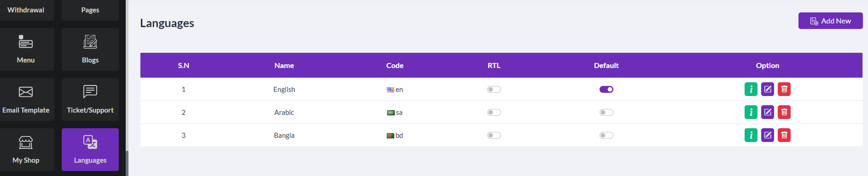Screen dimensions: 868x176
Task: Delete the Arabic language row
Action: [x=784, y=112]
